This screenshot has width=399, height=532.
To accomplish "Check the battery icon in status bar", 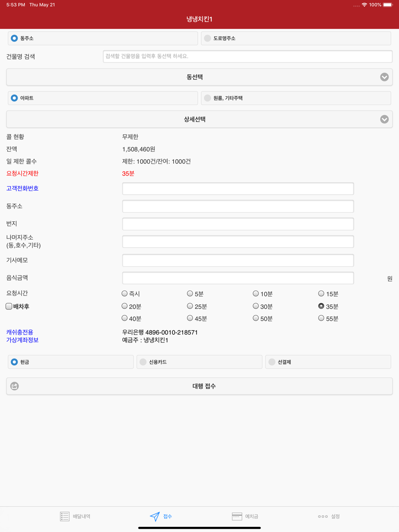I will pos(388,5).
